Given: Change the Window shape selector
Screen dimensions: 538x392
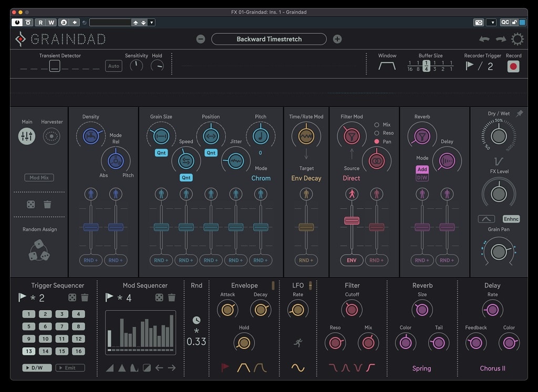Looking at the screenshot, I should point(387,66).
